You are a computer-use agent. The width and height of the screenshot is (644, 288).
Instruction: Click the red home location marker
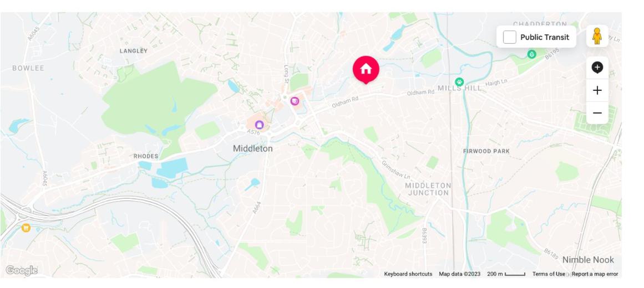[366, 69]
